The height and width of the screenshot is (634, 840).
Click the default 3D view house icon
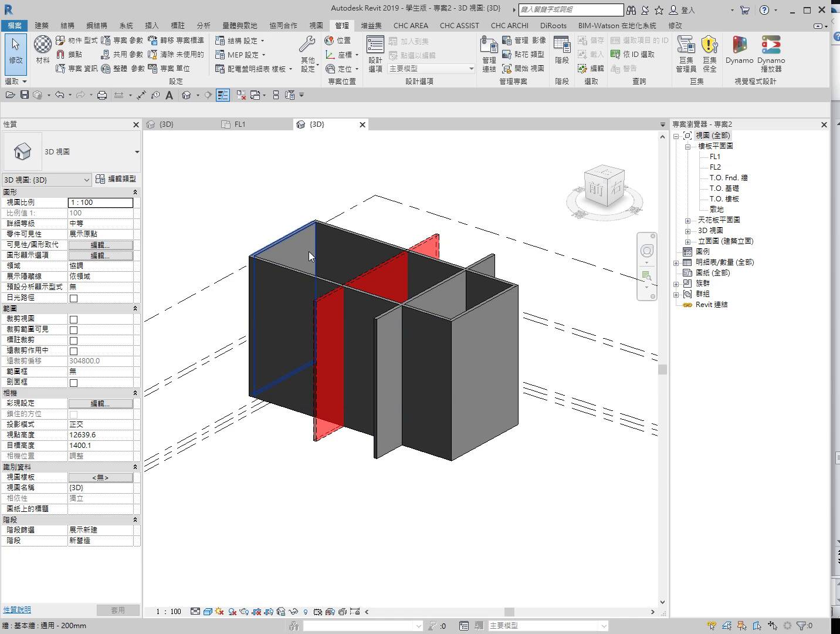coord(187,95)
